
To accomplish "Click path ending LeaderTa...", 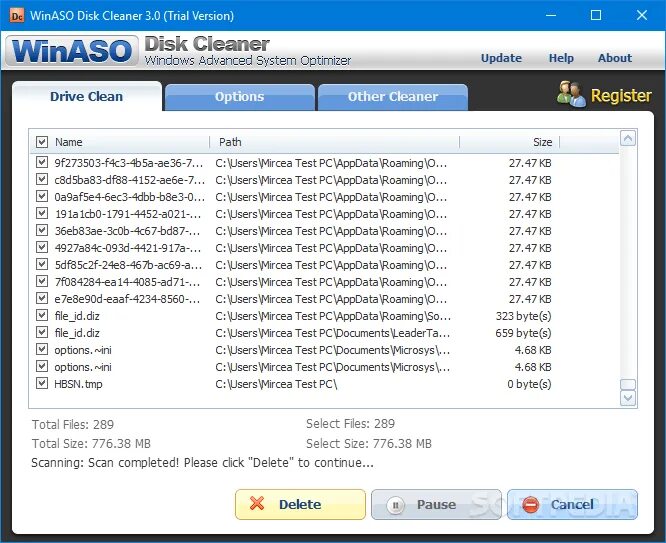I will tap(333, 333).
